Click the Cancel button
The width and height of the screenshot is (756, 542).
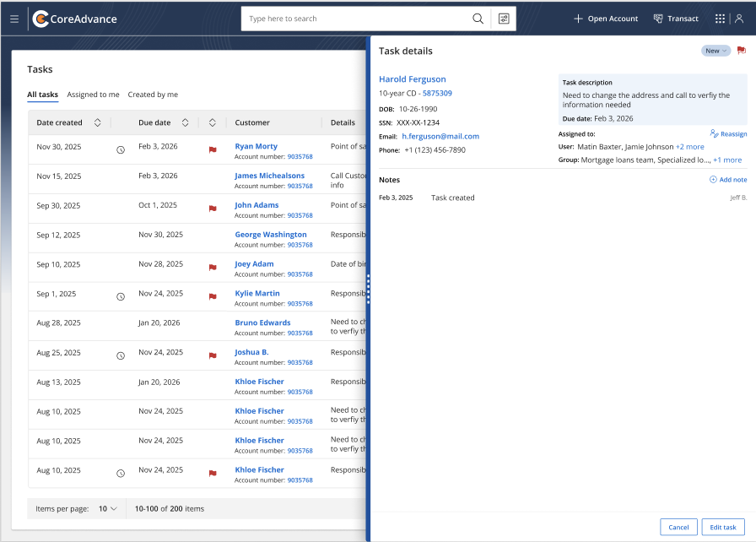(678, 527)
